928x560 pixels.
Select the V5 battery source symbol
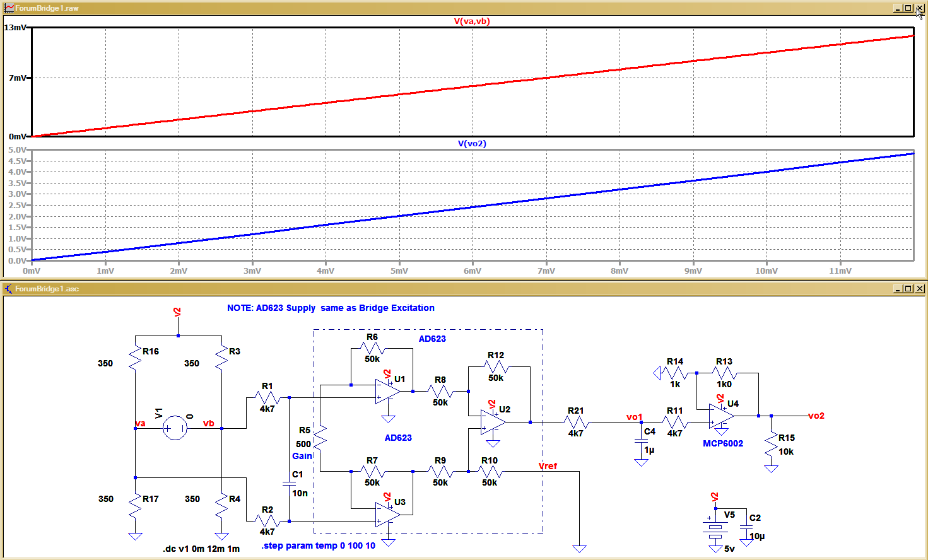click(715, 529)
